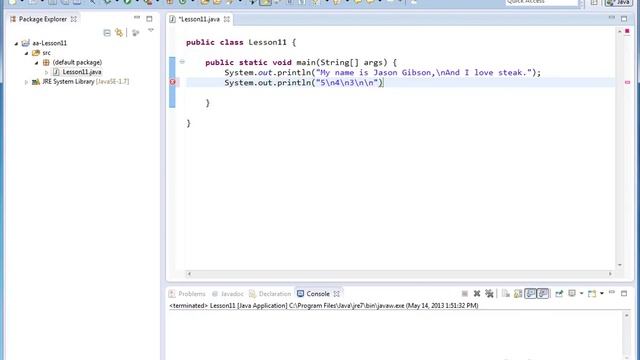Switch to the *Lesson11.java editor tab
Image resolution: width=640 pixels, height=360 pixels.
click(x=199, y=19)
